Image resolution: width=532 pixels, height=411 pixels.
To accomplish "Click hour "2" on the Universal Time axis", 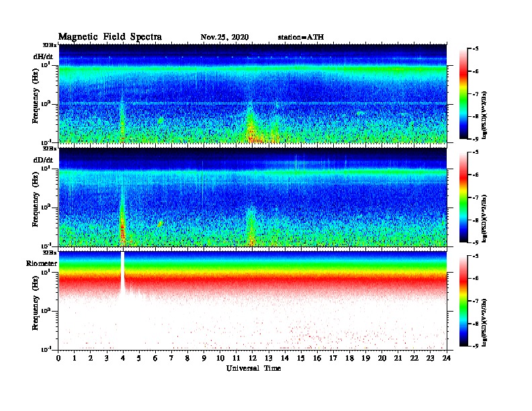I will coord(91,359).
